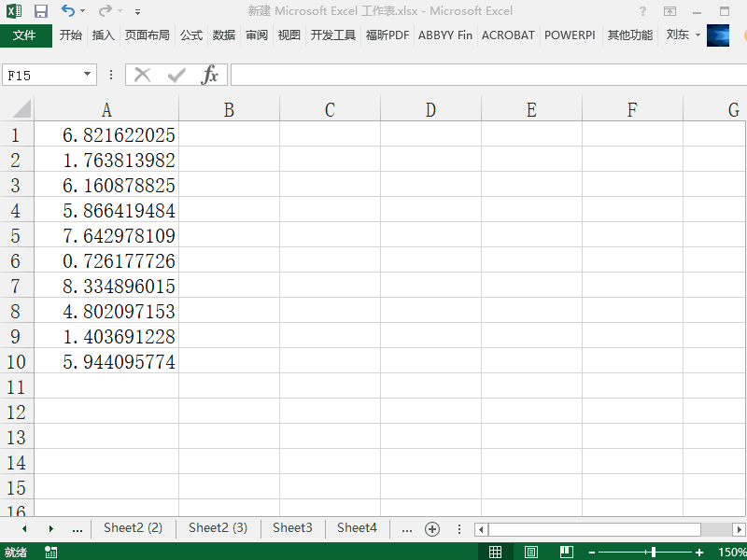Click the Enter checkmark formula bar button
The image size is (747, 560).
[x=176, y=75]
